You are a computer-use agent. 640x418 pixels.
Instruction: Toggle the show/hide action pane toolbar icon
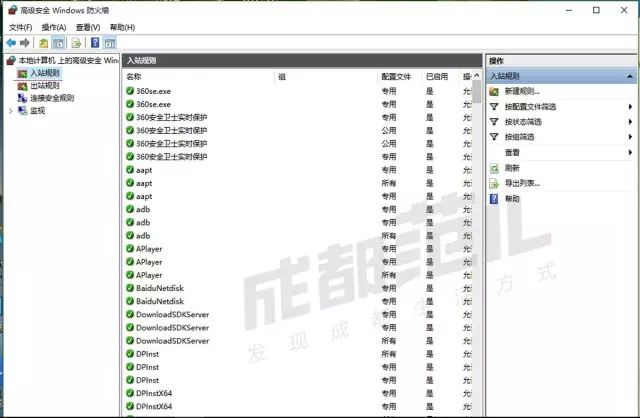click(x=110, y=43)
